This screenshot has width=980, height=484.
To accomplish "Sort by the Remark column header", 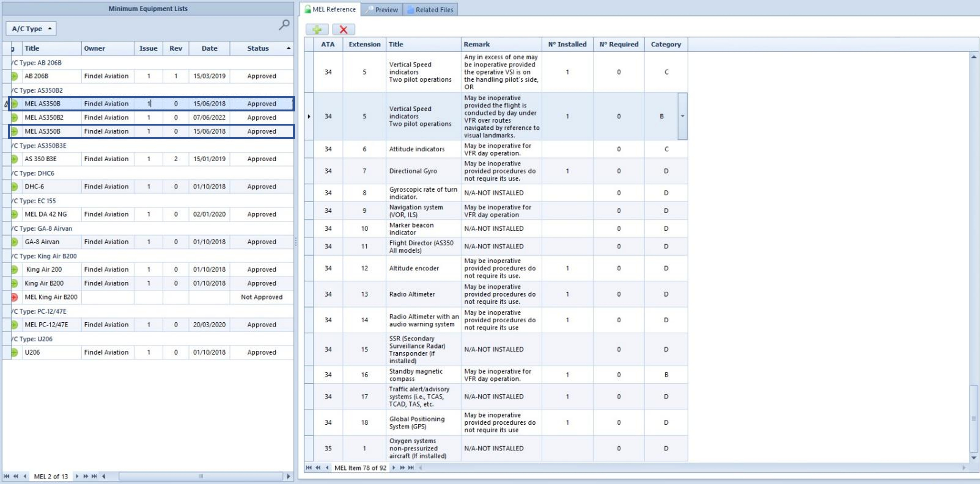I will point(501,44).
